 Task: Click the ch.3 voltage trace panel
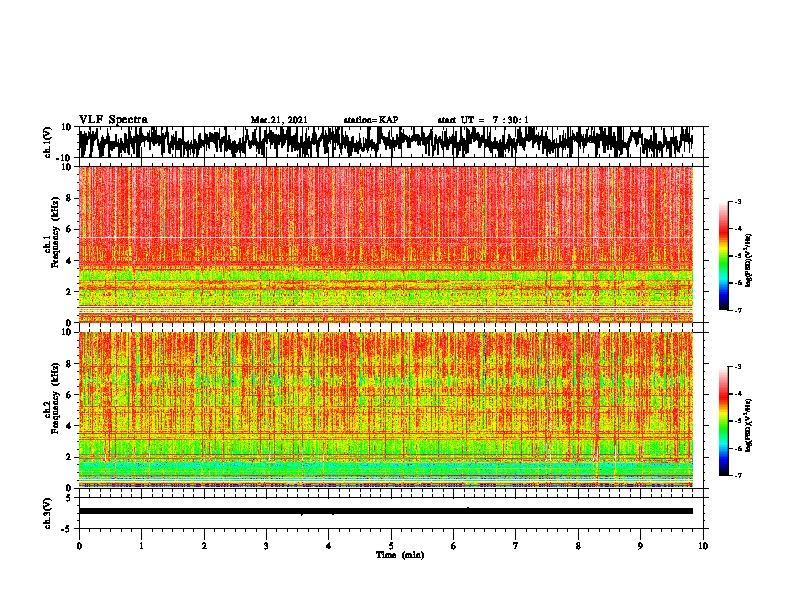click(390, 513)
